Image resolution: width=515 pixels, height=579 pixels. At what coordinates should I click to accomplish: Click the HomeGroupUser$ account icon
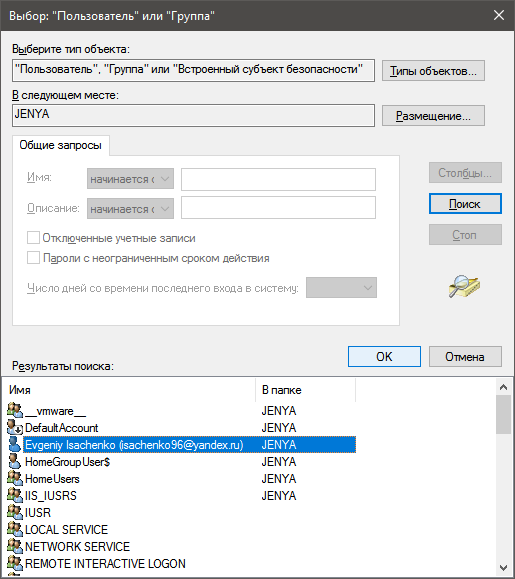click(x=15, y=462)
